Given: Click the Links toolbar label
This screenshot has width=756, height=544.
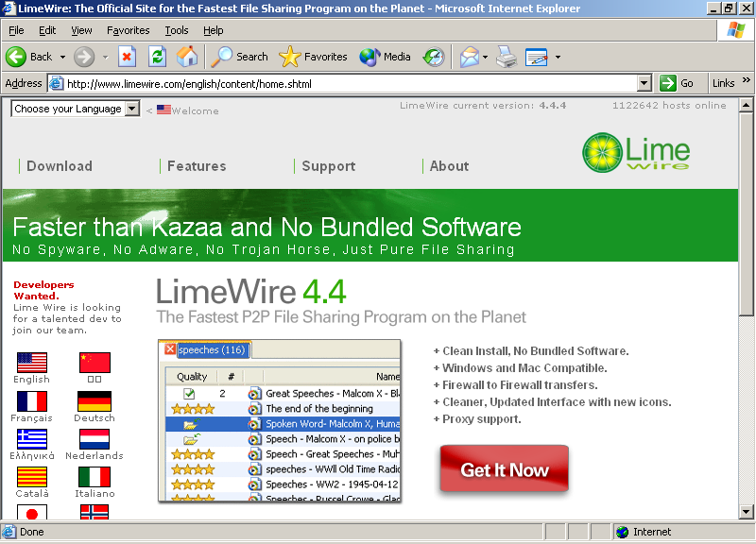Looking at the screenshot, I should [723, 83].
